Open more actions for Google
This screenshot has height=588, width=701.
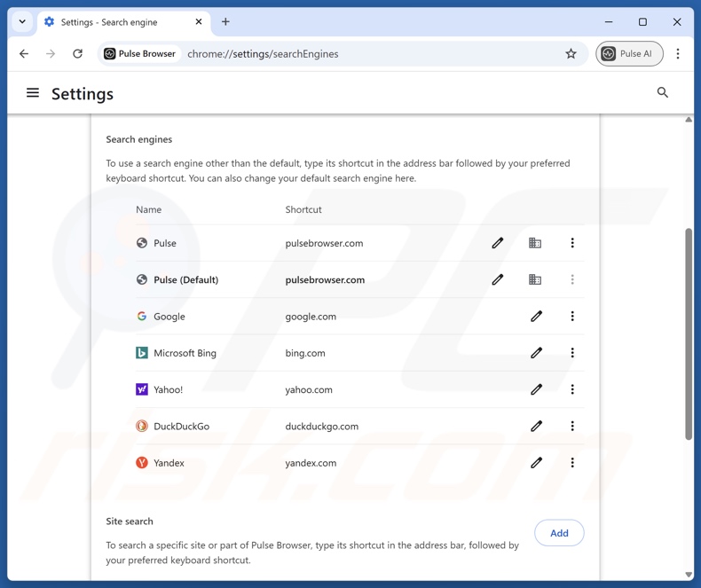click(x=572, y=317)
